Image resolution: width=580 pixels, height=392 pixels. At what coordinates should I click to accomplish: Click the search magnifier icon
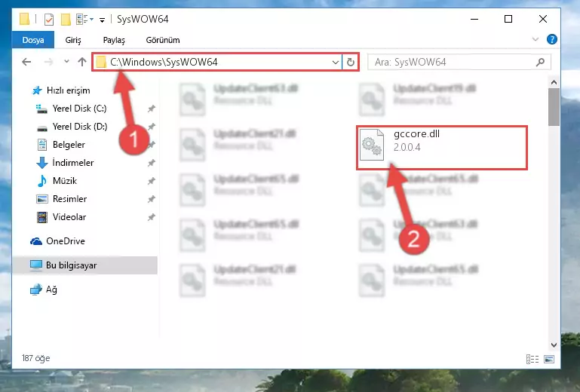point(541,62)
